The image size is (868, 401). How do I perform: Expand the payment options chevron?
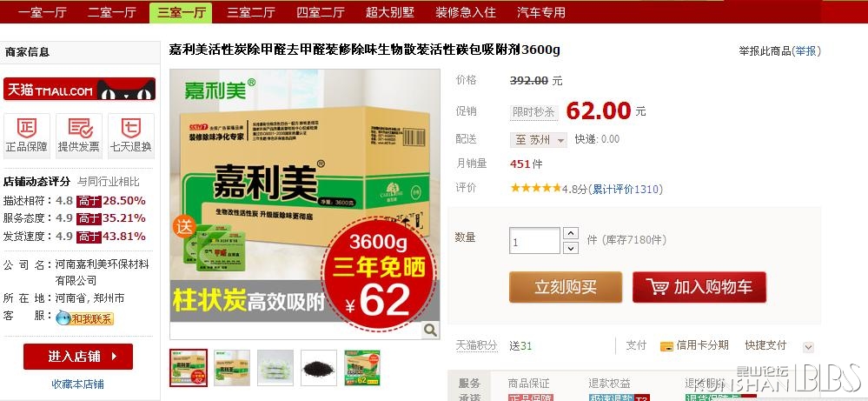[808, 347]
